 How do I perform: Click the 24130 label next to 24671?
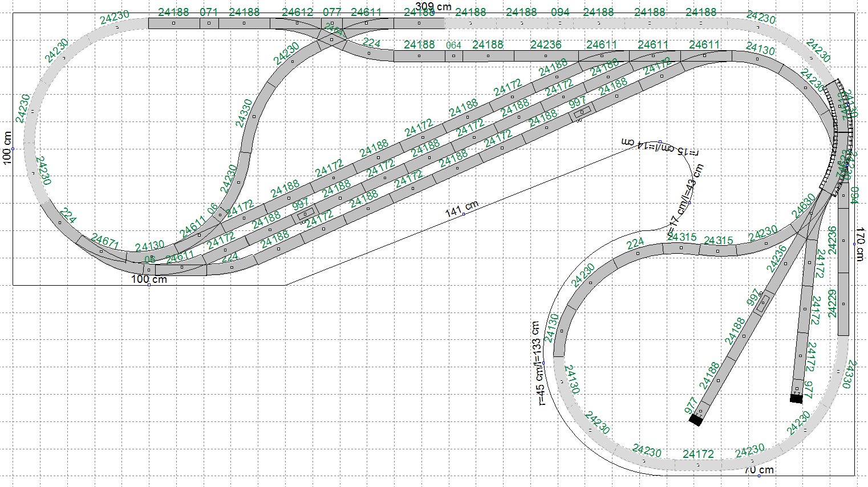[150, 246]
